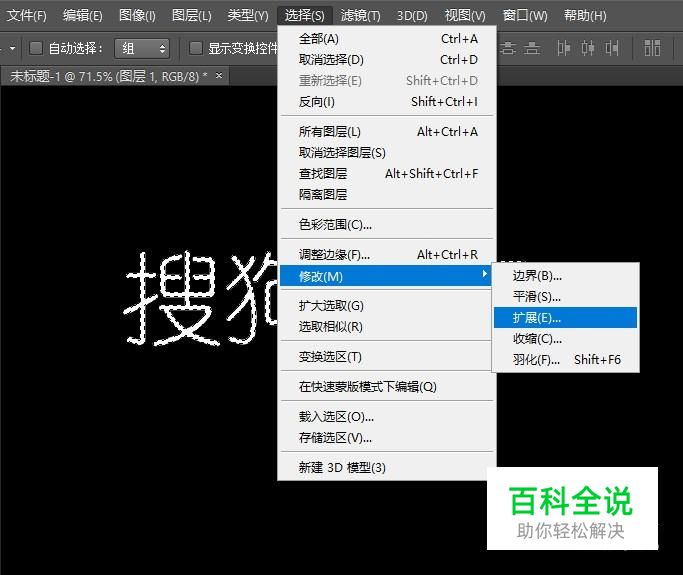683x575 pixels.
Task: Click the distribute left edges icon
Action: (x=563, y=48)
